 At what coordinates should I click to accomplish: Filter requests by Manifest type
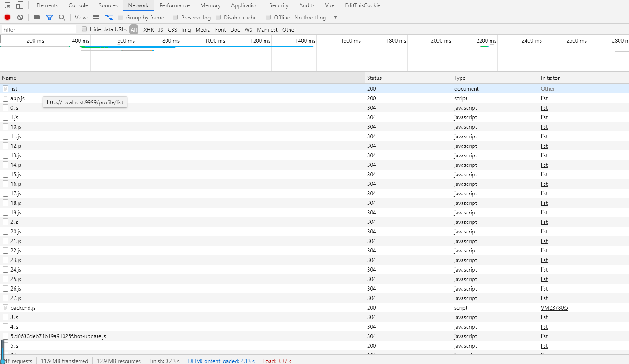[267, 29]
